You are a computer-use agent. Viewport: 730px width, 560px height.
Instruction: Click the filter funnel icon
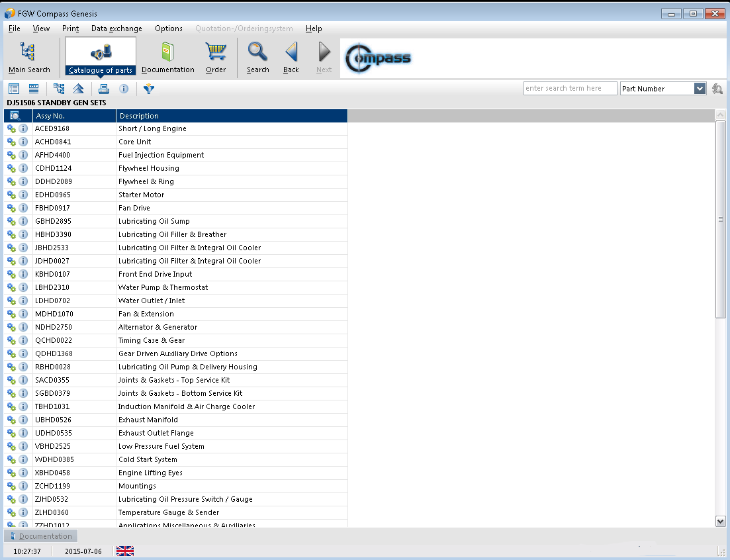click(148, 89)
